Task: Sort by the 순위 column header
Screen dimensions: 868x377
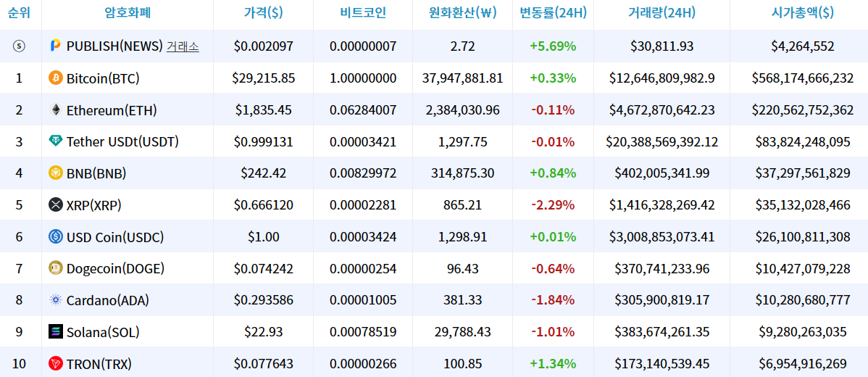Action: coord(20,13)
